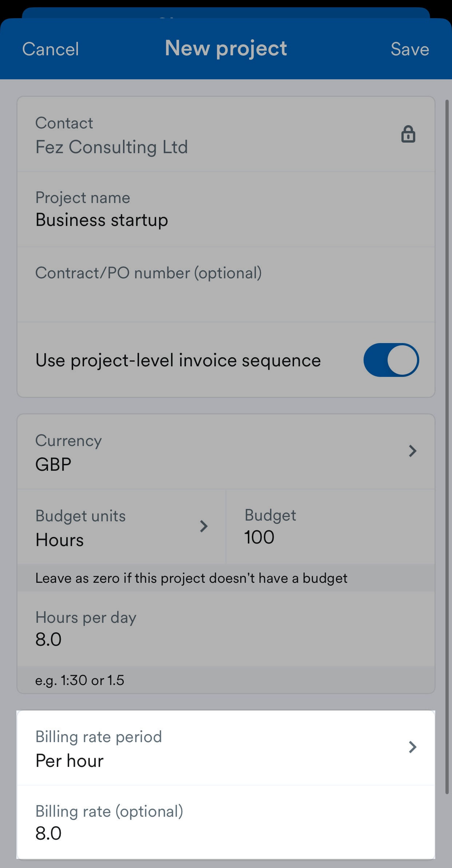Click the vertical scrollbar on the right
Viewport: 452px width, 868px height.
pos(447,437)
